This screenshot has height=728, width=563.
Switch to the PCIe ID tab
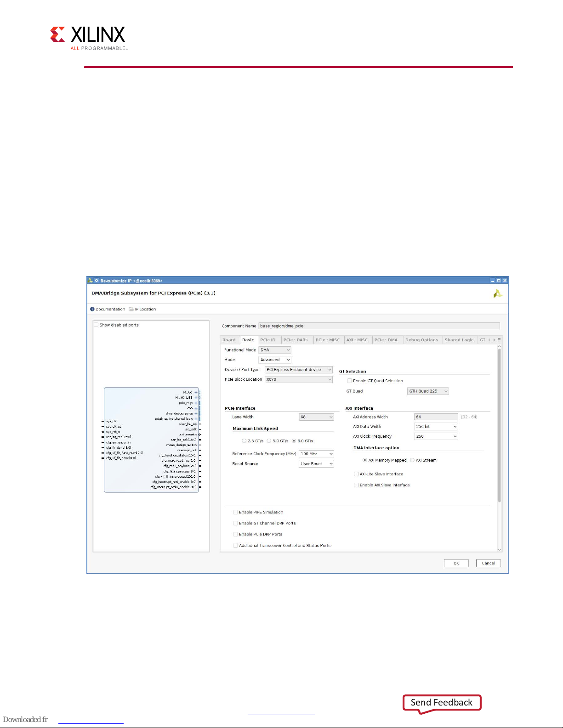click(x=268, y=340)
